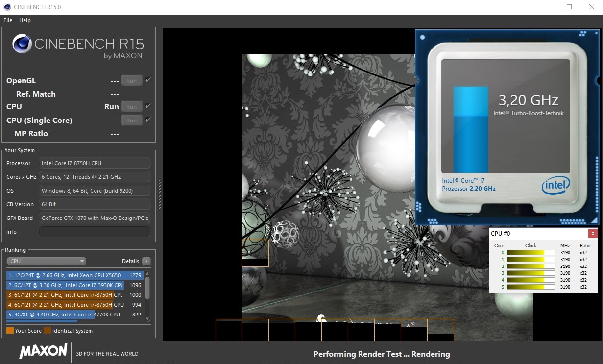Click Core 0 clock bar in CPU #0 window
Viewport: 603px width, 364px height.
pyautogui.click(x=531, y=253)
